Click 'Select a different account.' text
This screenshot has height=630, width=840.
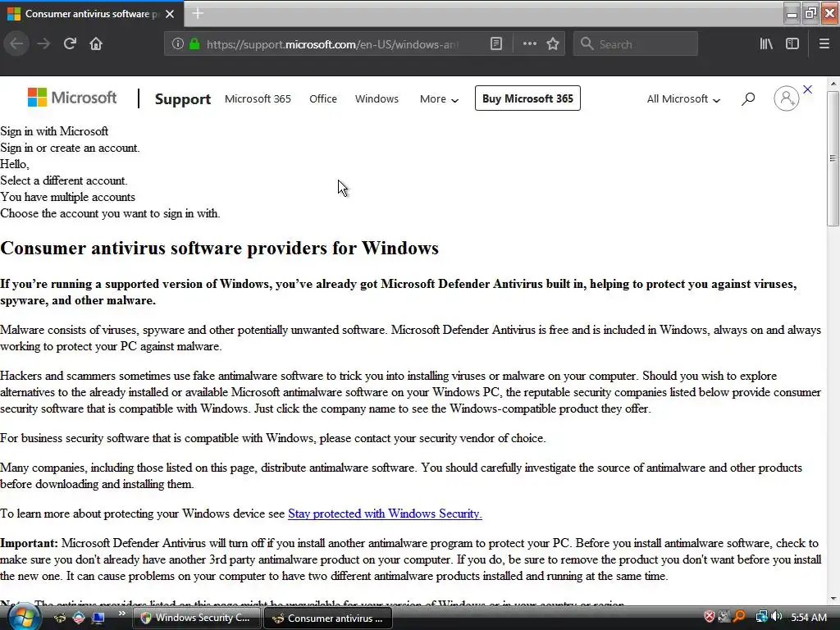click(64, 180)
